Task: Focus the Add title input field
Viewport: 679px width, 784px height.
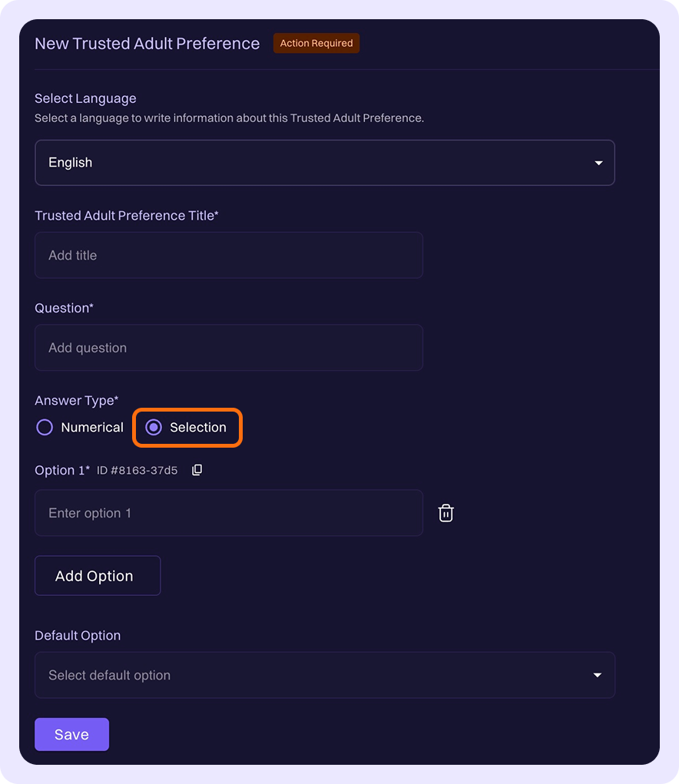Action: [228, 255]
